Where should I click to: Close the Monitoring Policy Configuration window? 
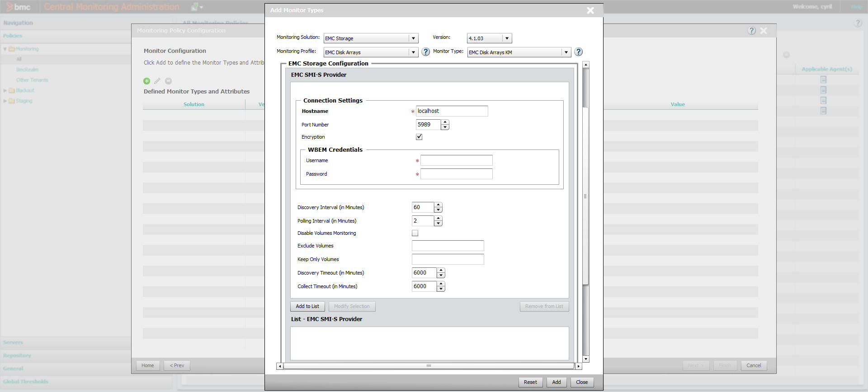click(x=764, y=31)
